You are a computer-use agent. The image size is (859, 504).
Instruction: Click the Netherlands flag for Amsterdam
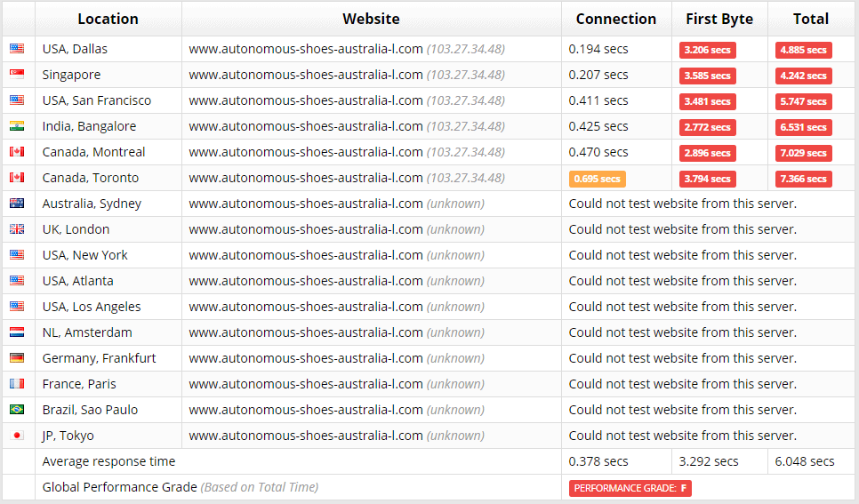pyautogui.click(x=17, y=332)
